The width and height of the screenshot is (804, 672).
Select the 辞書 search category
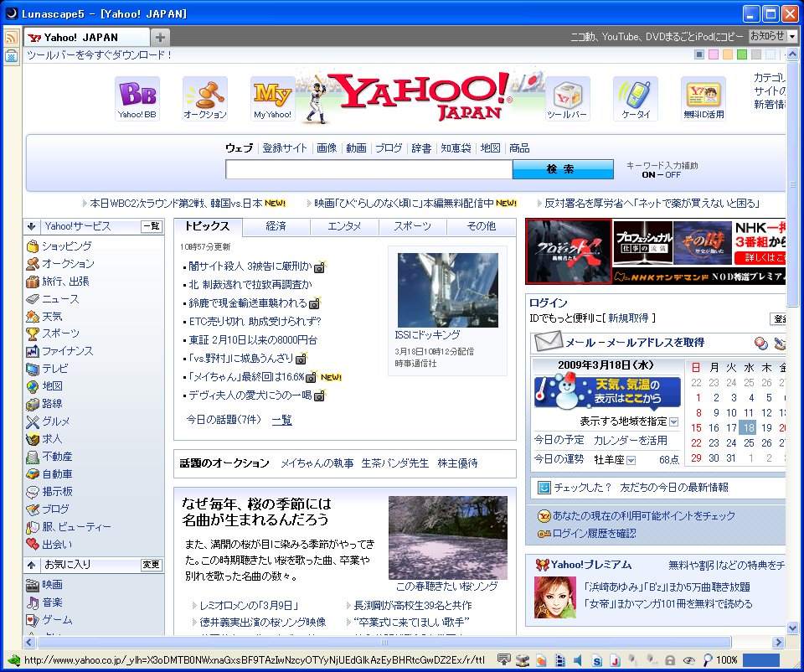(x=421, y=148)
